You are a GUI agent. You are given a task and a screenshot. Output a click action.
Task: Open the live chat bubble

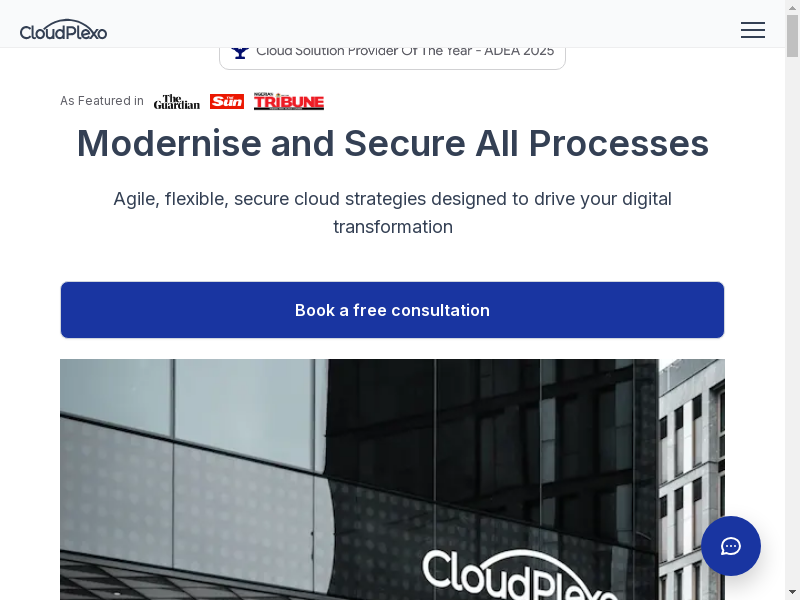tap(730, 546)
